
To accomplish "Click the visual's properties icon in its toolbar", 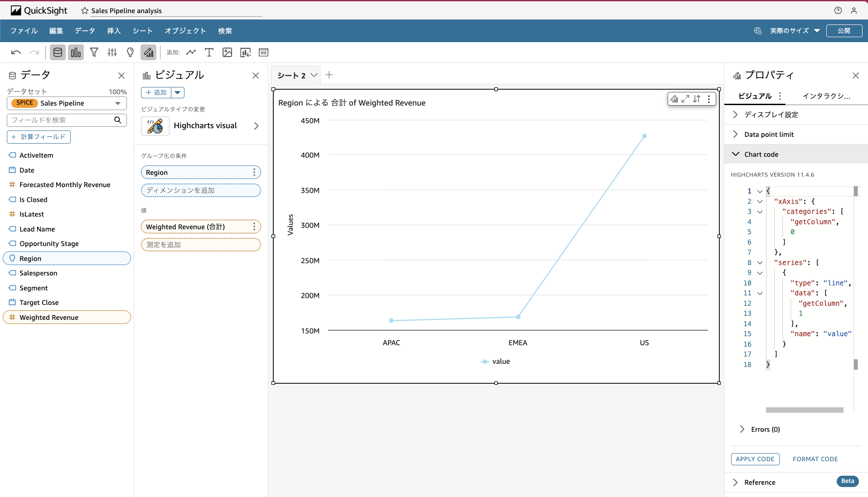I will 674,99.
